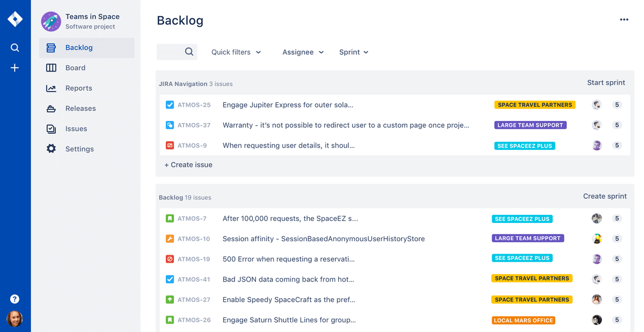Viewport: 644px width, 332px height.
Task: Click the task type icon on ATMOS-41
Action: click(x=170, y=279)
